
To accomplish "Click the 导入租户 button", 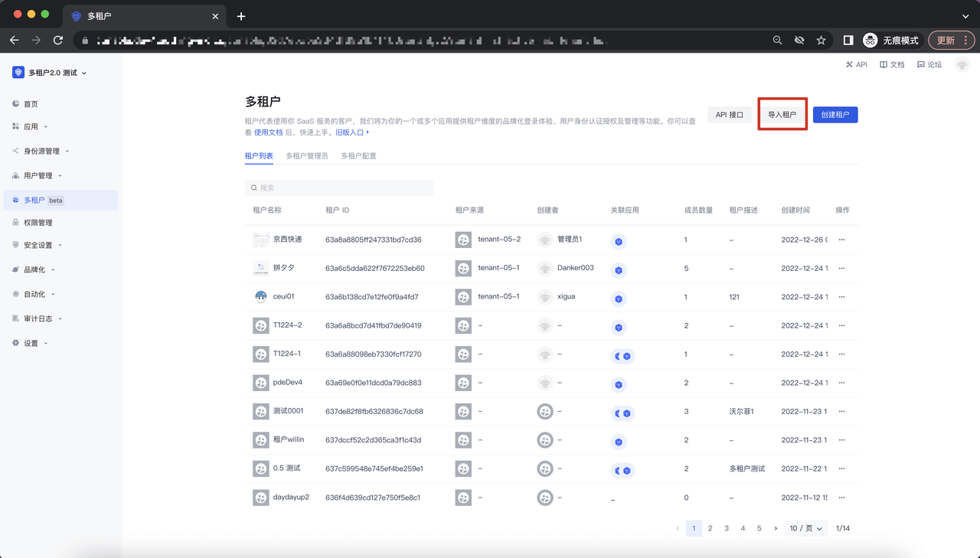I will (x=782, y=115).
